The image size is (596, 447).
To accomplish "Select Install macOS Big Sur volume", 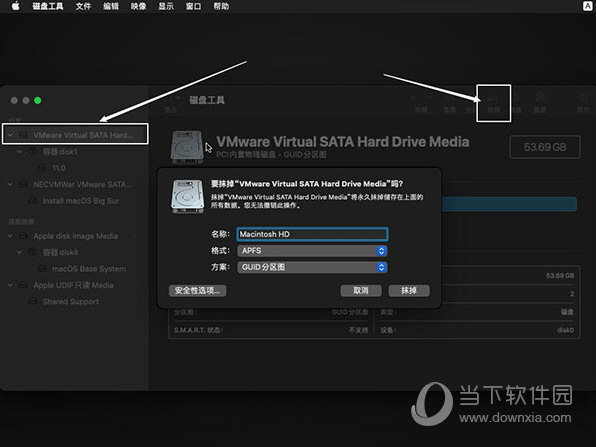I will tap(81, 201).
